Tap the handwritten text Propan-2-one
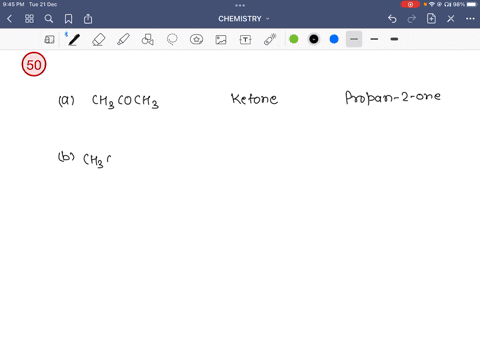The width and height of the screenshot is (480, 360). tap(393, 97)
